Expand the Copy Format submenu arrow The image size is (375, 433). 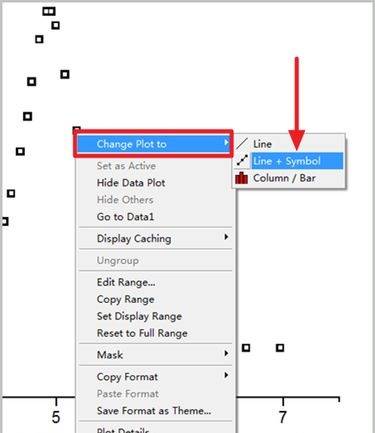[x=226, y=375]
